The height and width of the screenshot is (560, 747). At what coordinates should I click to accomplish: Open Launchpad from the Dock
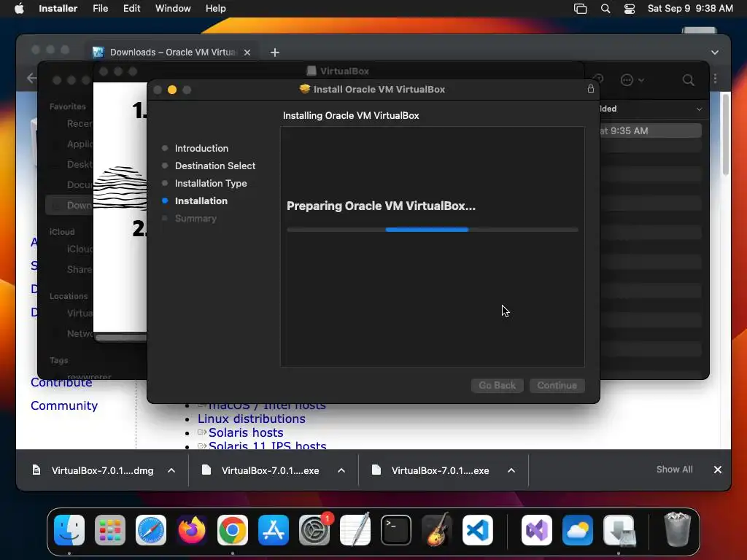point(110,530)
